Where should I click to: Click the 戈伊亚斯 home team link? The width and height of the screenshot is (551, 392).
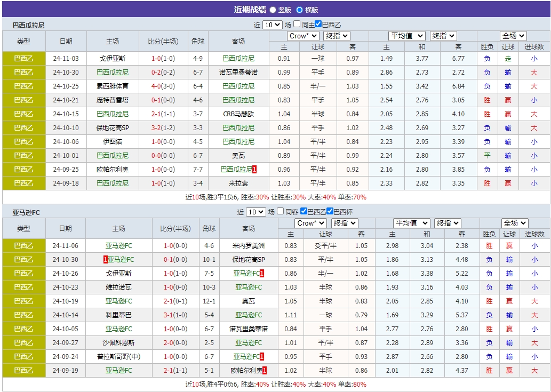point(113,59)
